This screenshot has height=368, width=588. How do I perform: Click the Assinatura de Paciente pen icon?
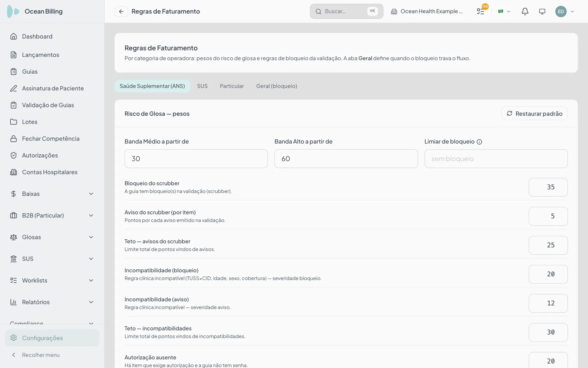[14, 88]
